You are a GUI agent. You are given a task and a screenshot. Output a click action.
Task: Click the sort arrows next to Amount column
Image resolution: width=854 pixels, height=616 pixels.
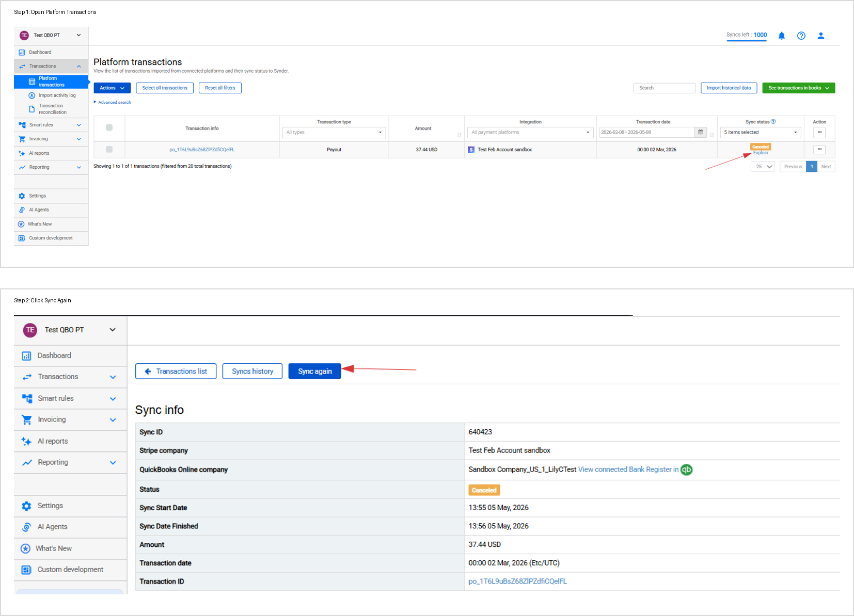pos(459,135)
